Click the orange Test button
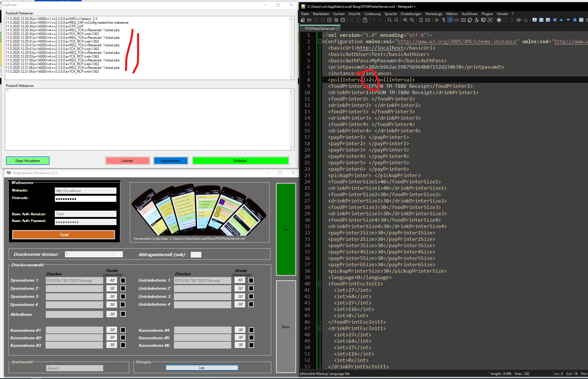 [x=64, y=235]
